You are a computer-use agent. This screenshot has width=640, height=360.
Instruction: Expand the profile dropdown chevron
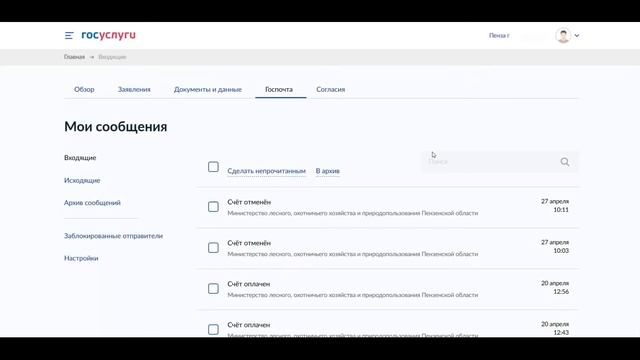tap(577, 36)
